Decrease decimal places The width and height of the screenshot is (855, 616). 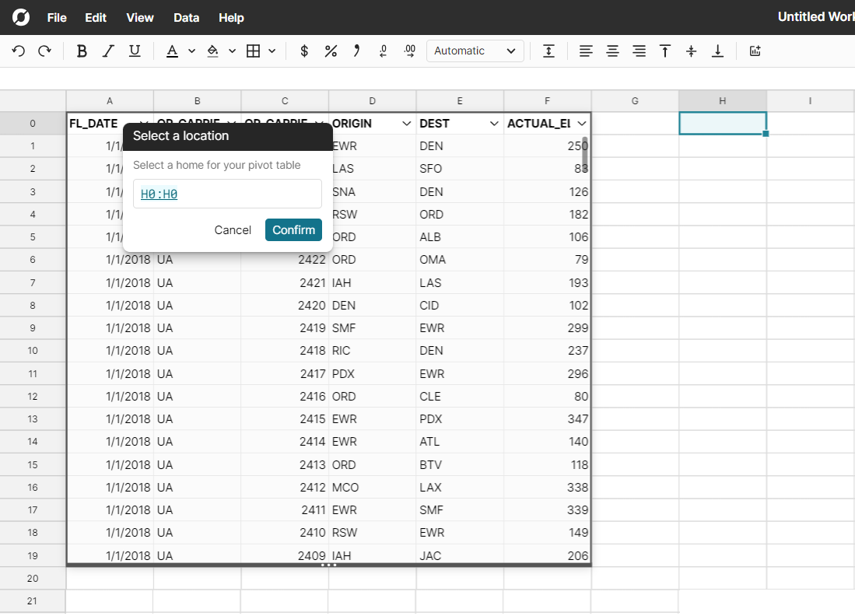click(x=383, y=51)
